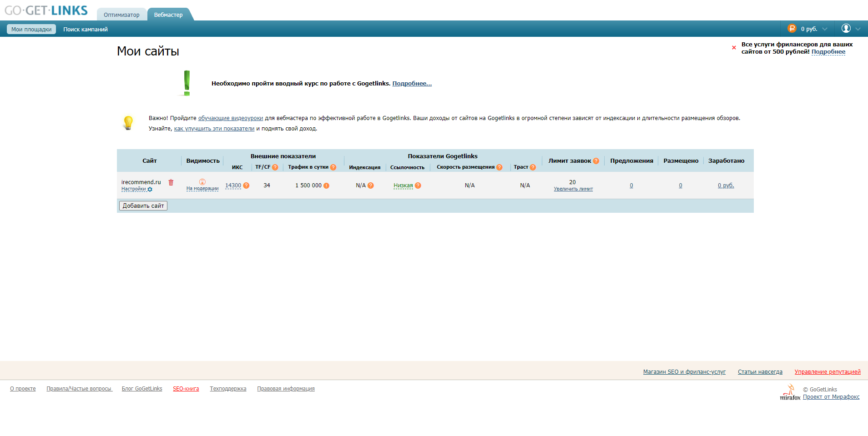This screenshot has height=436, width=868.
Task: Click the Увеличить лимит link
Action: [573, 189]
